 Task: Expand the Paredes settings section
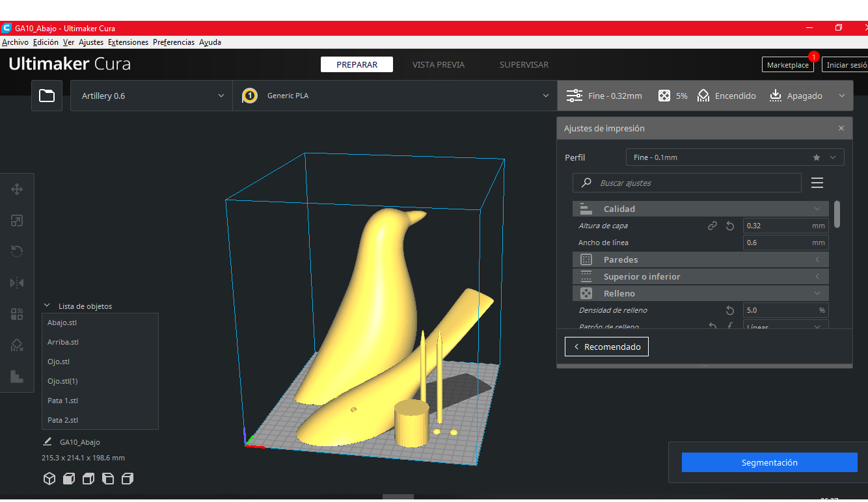pos(701,259)
